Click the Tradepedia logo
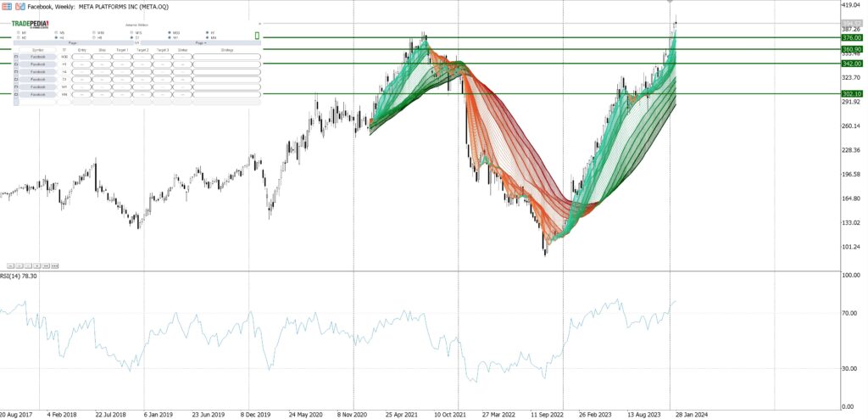 coord(30,24)
